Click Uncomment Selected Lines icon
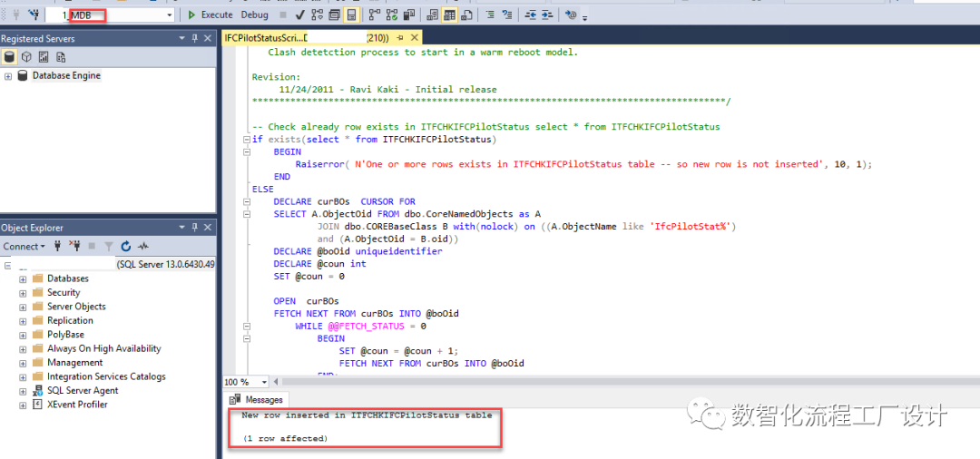The height and width of the screenshot is (459, 980). (x=507, y=15)
